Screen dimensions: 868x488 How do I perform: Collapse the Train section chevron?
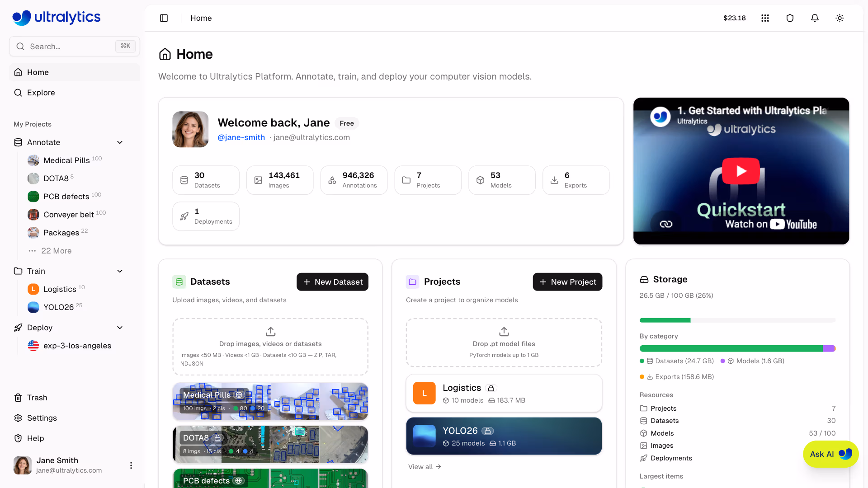tap(120, 271)
